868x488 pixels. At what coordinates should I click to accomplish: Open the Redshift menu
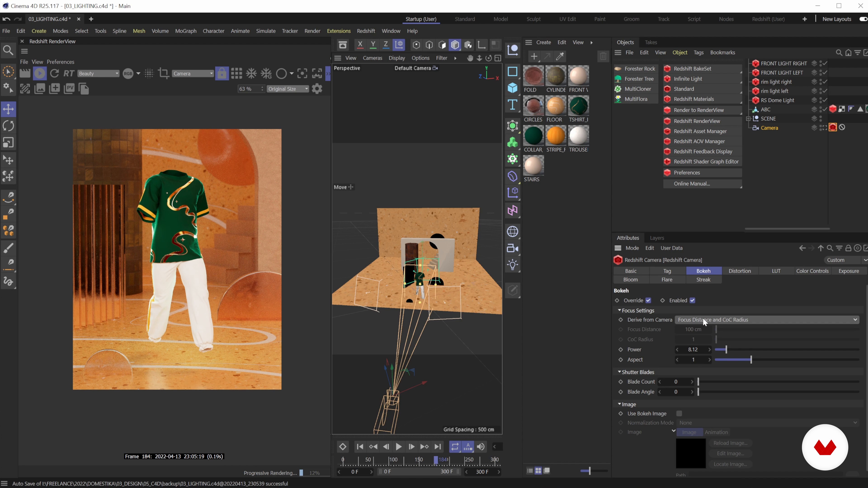[x=366, y=31]
